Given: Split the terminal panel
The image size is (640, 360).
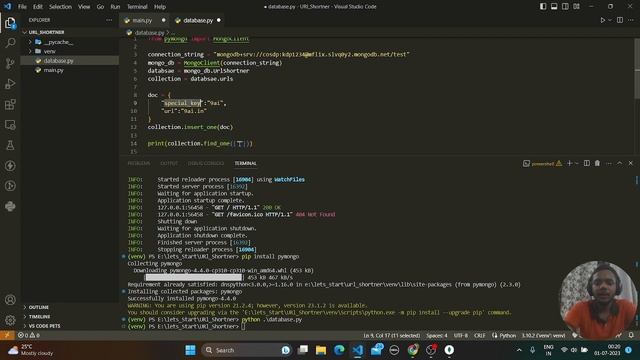Looking at the screenshot, I should pos(587,163).
